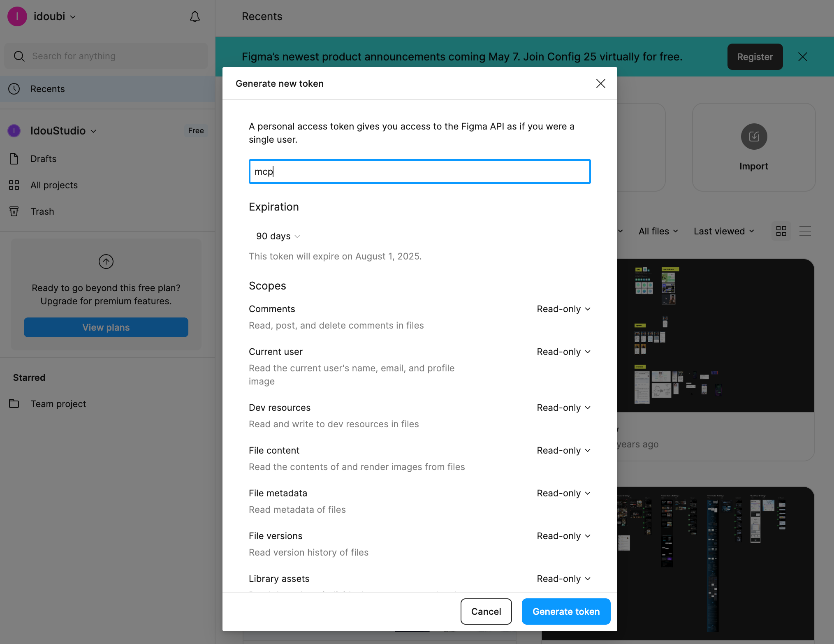Close the Generate new token dialog

(x=600, y=83)
